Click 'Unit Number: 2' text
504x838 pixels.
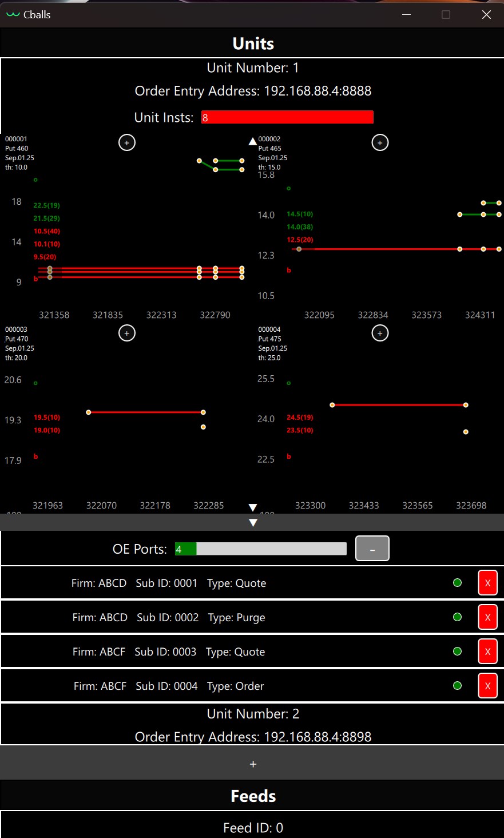coord(253,714)
